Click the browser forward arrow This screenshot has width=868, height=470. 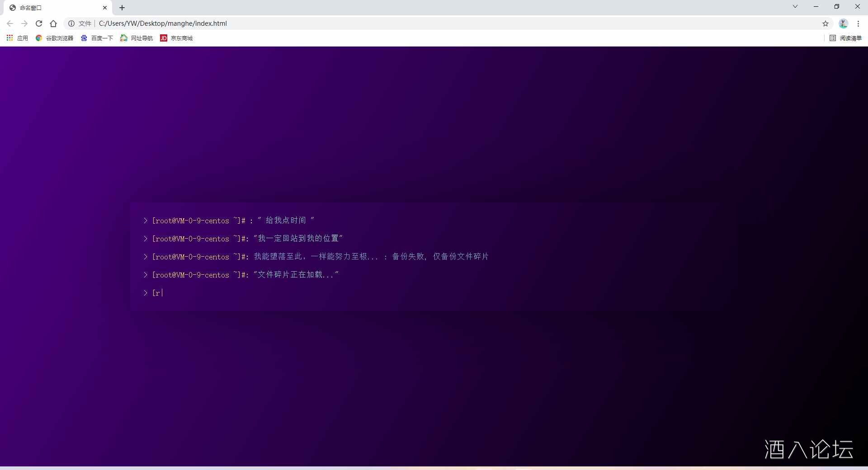[24, 23]
